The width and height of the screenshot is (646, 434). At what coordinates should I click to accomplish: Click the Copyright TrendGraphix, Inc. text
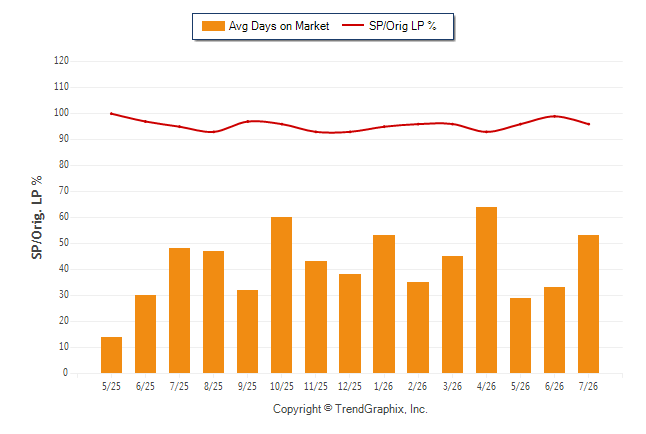[350, 409]
